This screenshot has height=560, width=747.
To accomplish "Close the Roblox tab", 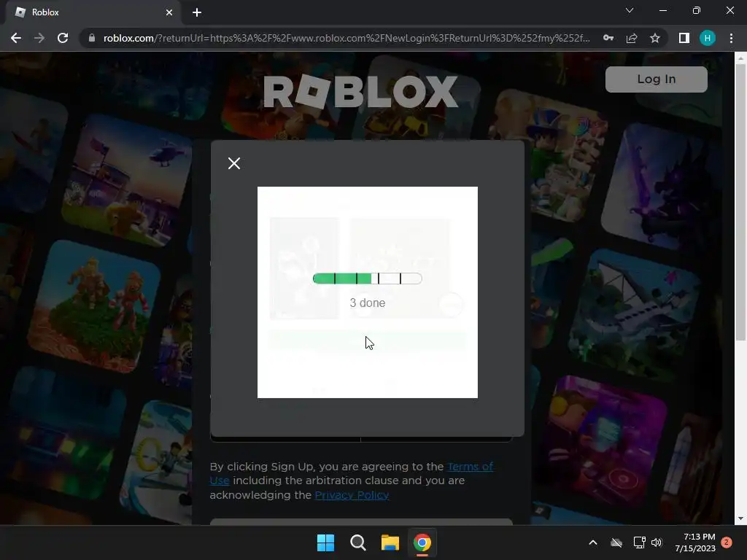I will coord(169,12).
